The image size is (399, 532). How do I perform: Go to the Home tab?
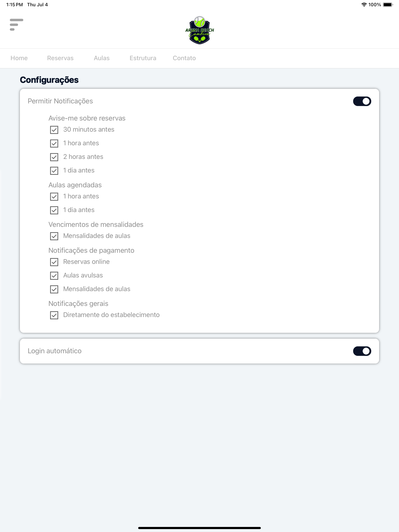coord(19,58)
